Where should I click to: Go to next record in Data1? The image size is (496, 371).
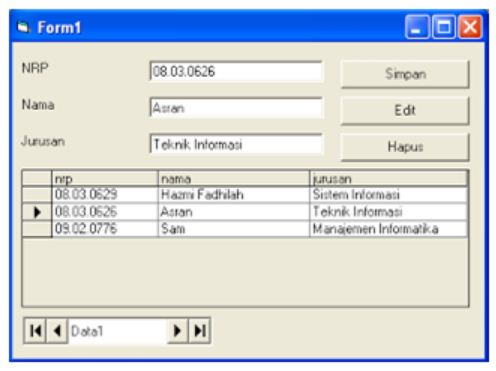pos(177,331)
